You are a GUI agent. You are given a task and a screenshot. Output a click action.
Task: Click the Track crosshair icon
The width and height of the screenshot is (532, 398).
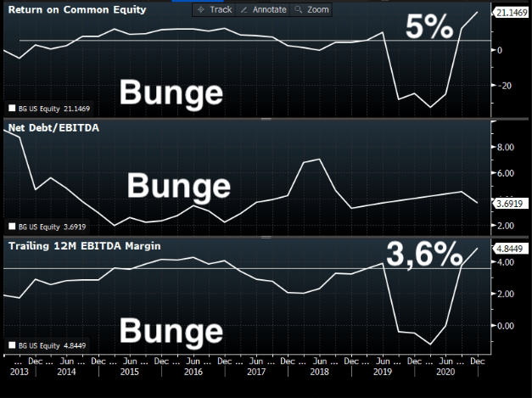point(201,9)
